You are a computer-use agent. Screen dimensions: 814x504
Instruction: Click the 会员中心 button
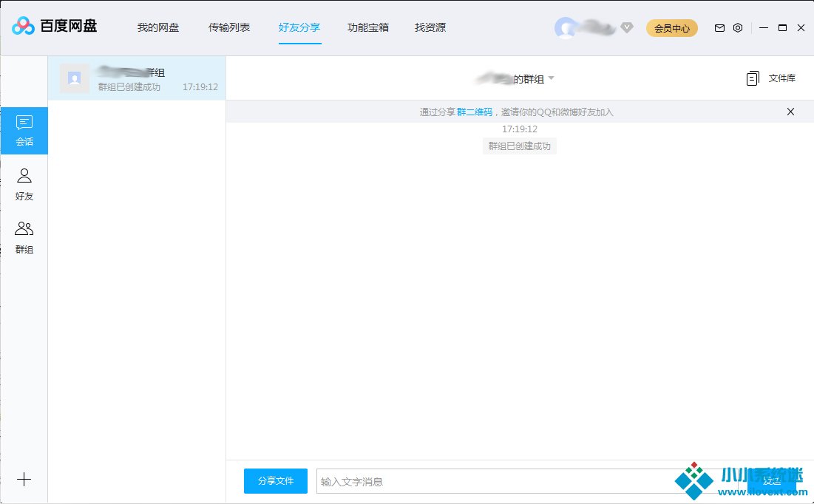(671, 28)
